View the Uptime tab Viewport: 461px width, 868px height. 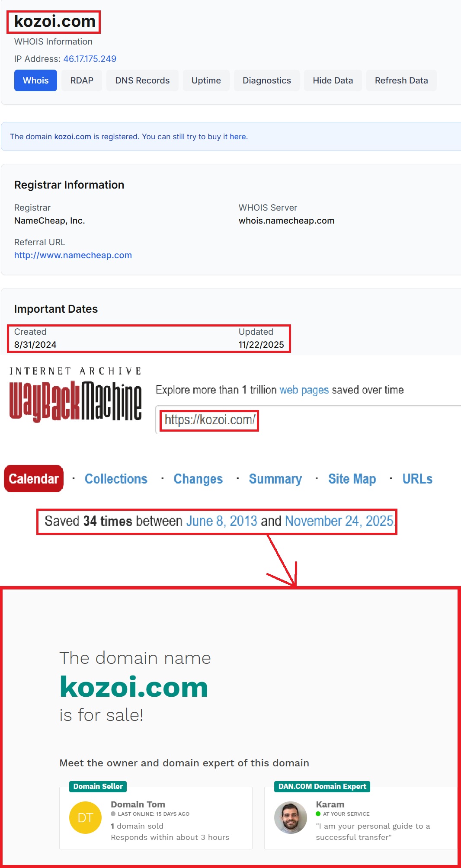206,80
